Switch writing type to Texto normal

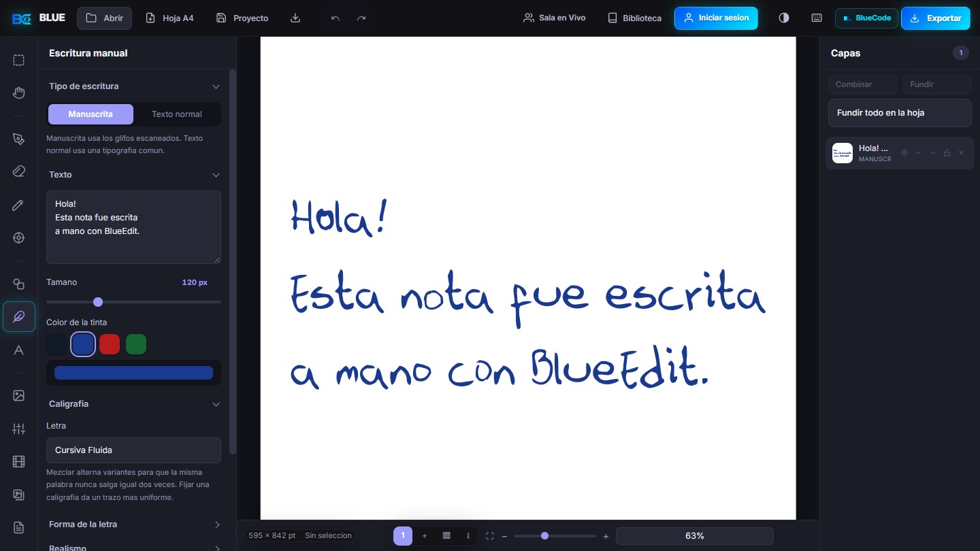pos(177,114)
